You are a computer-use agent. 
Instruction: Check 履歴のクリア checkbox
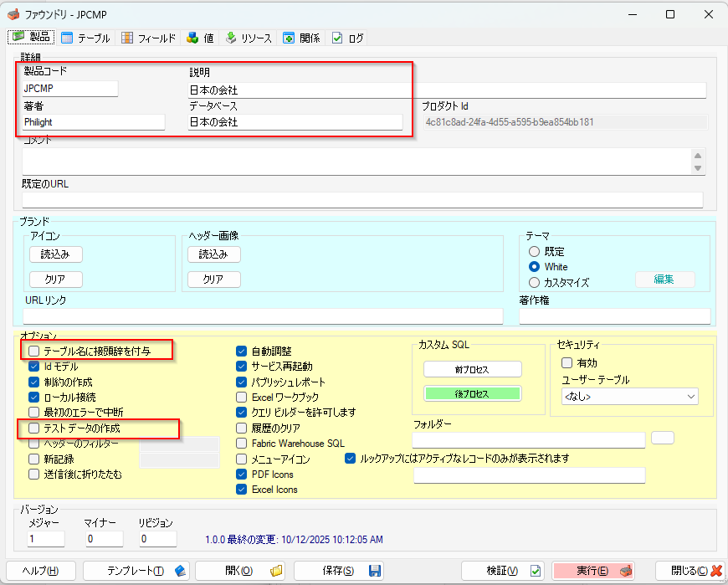click(242, 428)
